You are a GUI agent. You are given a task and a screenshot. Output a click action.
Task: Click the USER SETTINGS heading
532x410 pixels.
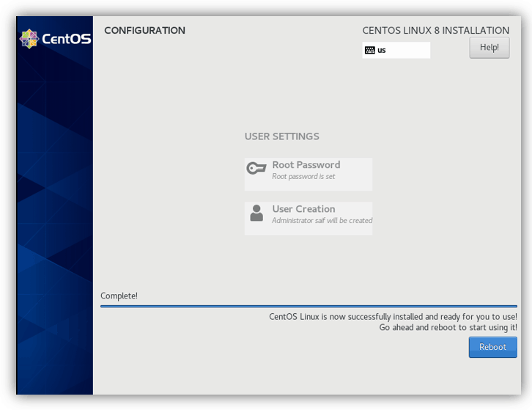tap(282, 136)
